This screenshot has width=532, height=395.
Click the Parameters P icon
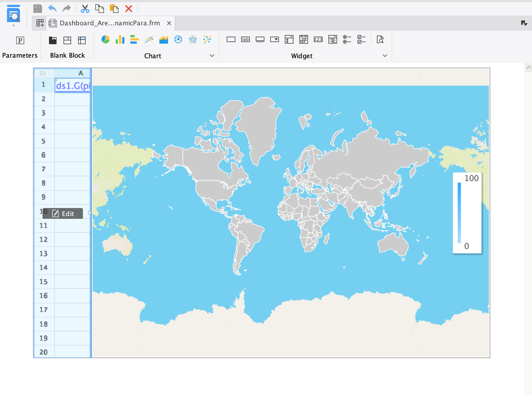[20, 40]
